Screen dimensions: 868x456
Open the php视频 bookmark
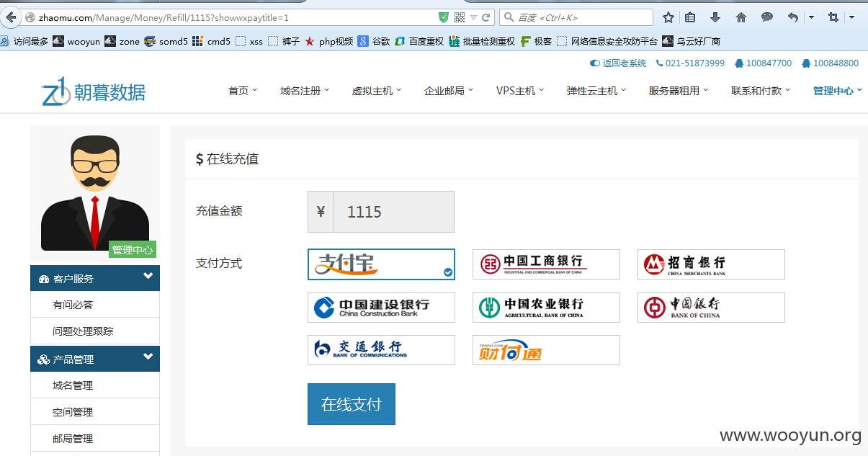point(329,41)
